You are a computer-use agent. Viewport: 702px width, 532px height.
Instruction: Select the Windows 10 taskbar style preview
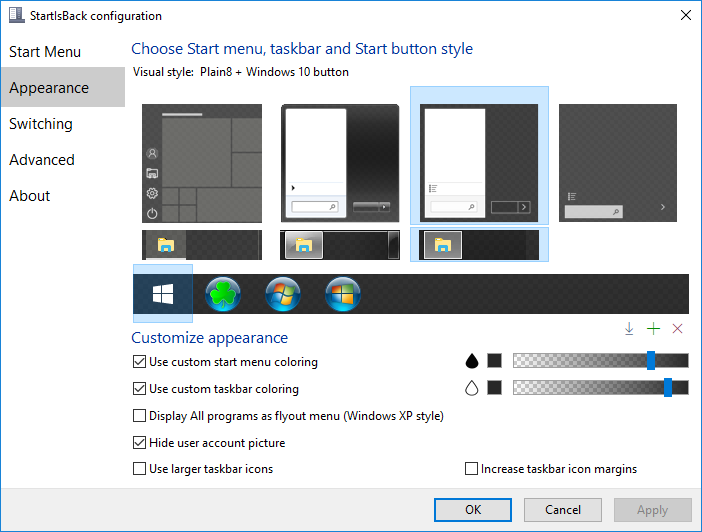[x=202, y=245]
